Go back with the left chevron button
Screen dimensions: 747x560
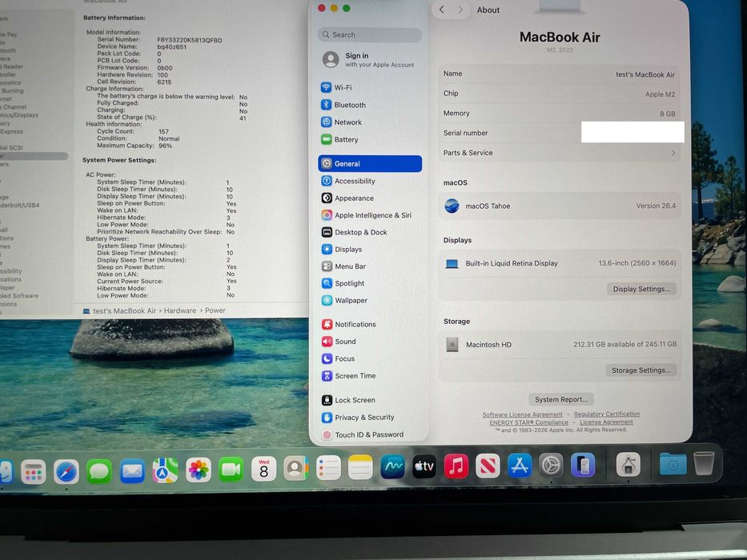click(442, 10)
